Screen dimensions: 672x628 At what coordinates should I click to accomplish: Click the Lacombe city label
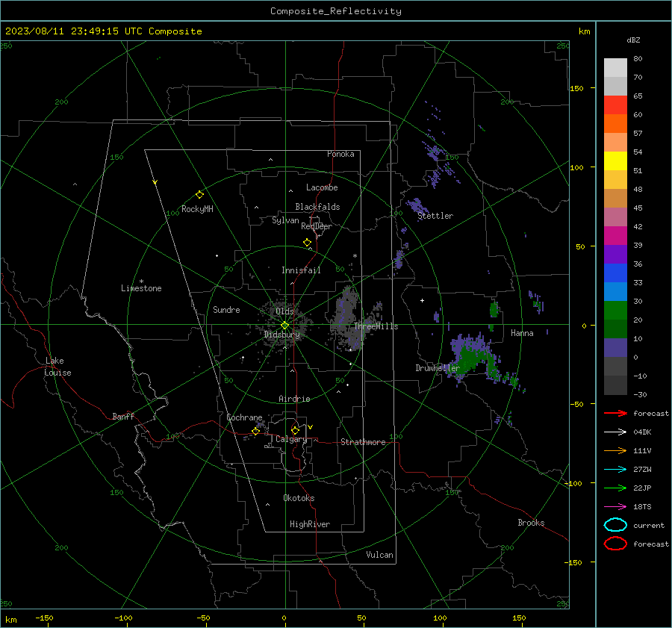tap(322, 187)
